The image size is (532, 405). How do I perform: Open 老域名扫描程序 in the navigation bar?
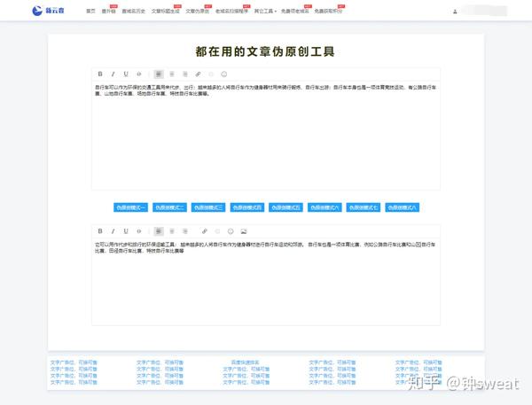click(231, 11)
